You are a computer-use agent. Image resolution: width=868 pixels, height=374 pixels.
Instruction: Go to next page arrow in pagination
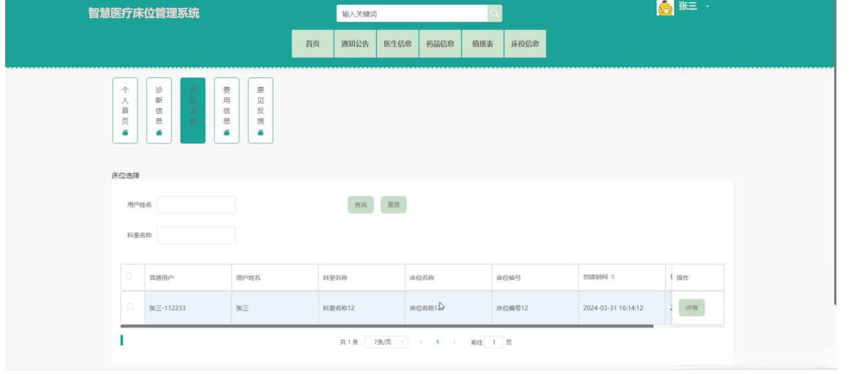454,342
